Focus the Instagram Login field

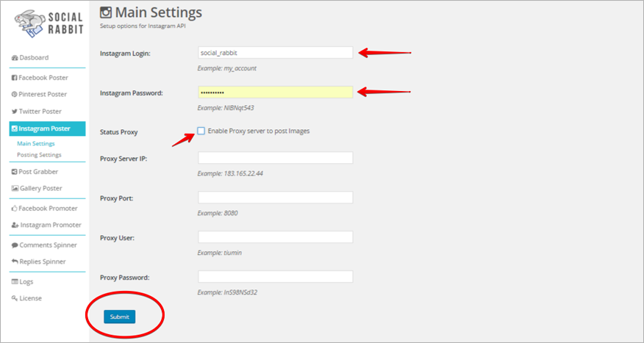click(x=276, y=53)
